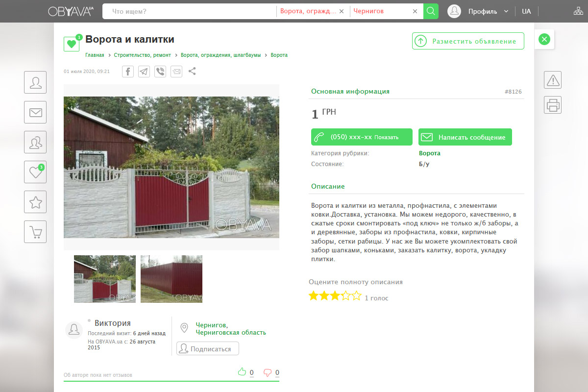
Task: Print the listing with the printer icon
Action: click(x=553, y=105)
